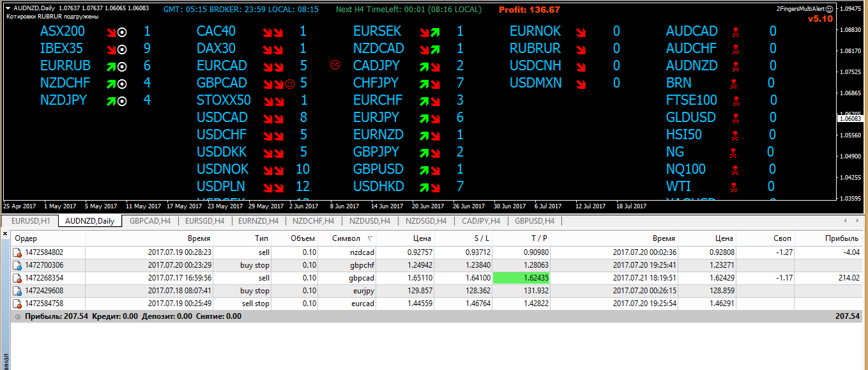The image size is (868, 370).
Task: Select the NZDUSD,H4 chart tab
Action: pyautogui.click(x=369, y=221)
